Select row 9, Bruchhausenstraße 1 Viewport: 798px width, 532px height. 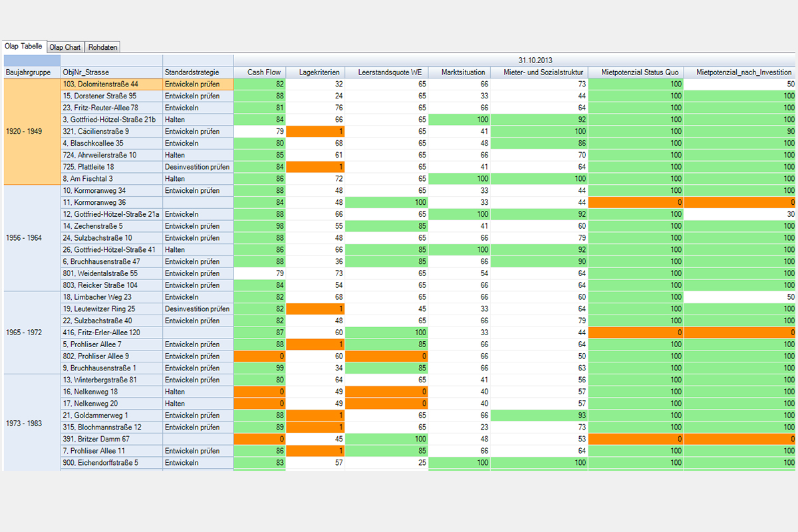[112, 368]
